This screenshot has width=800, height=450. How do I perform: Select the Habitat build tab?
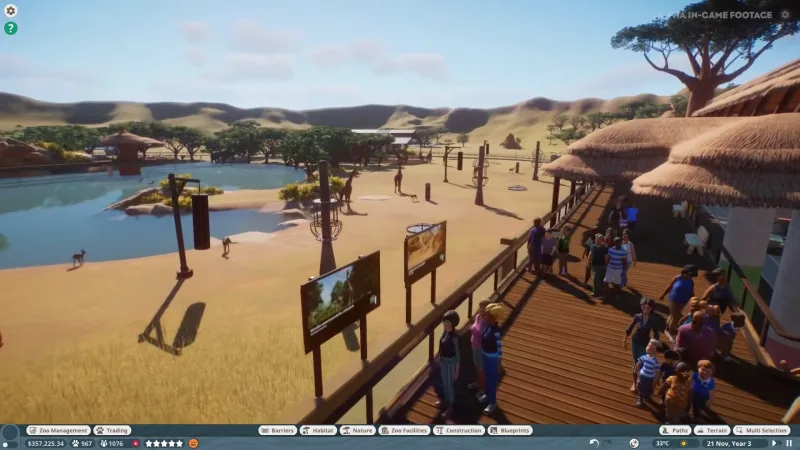pos(318,430)
